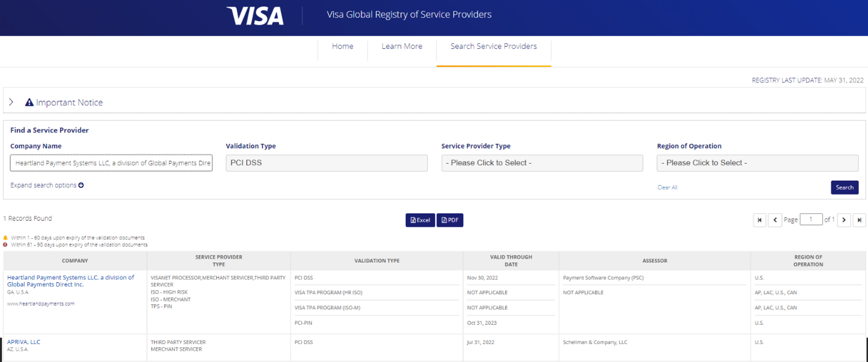Open the Home tab

click(x=343, y=46)
